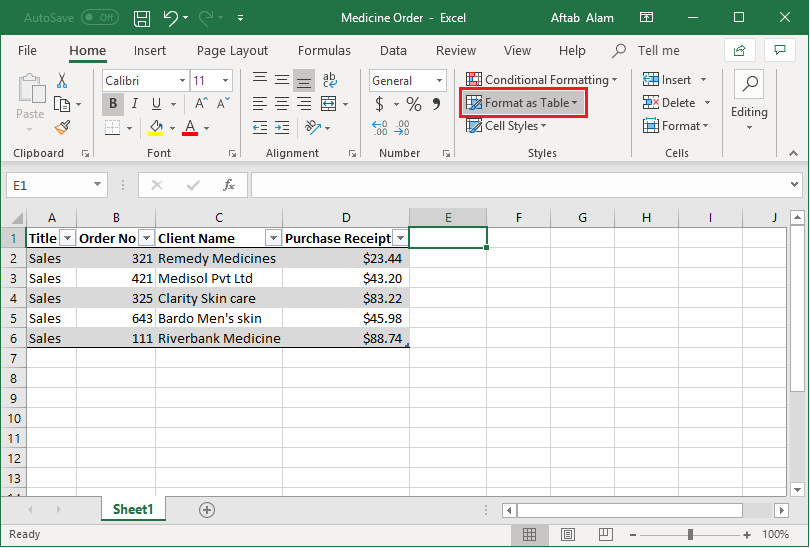This screenshot has width=810, height=548.
Task: Click the Undo arrow icon
Action: pos(171,18)
